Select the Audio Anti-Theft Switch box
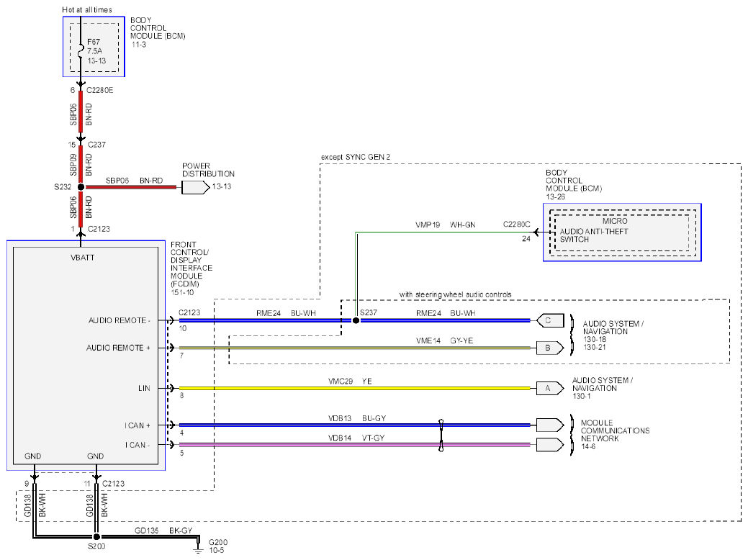The image size is (748, 560). tap(621, 232)
